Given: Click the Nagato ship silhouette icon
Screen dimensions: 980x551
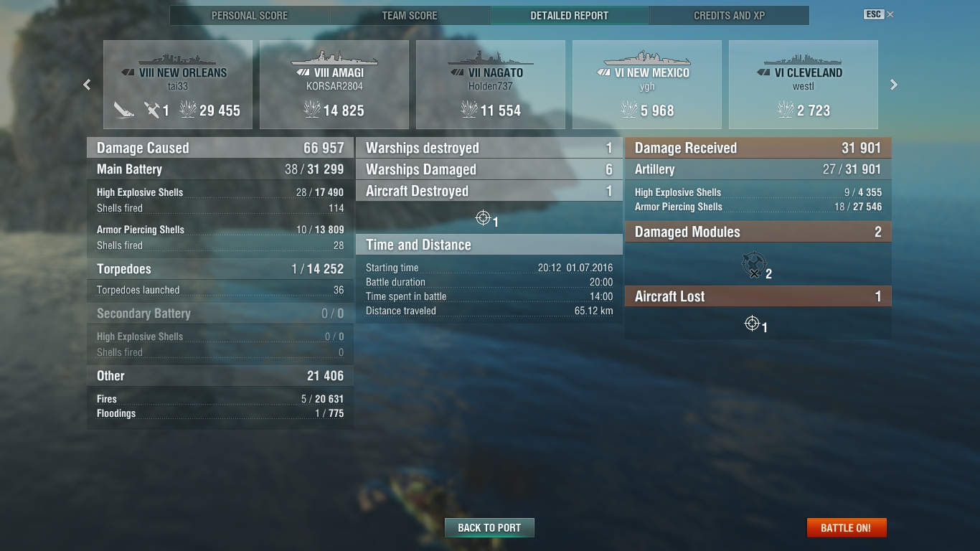Looking at the screenshot, I should (491, 58).
